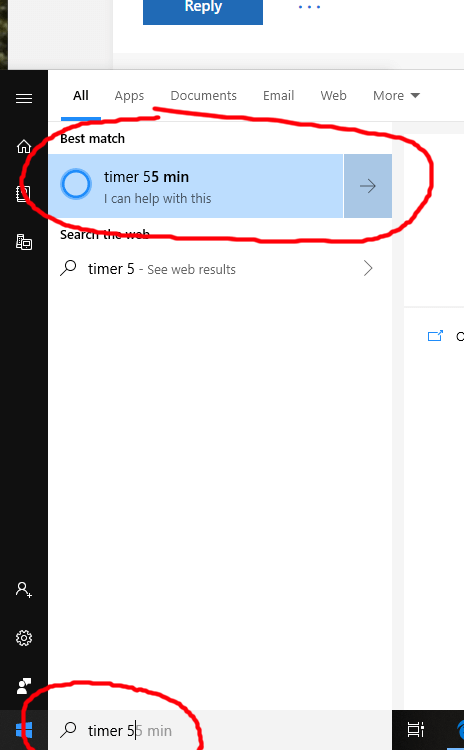
Task: Go to Home in search sidebar
Action: coord(24,146)
